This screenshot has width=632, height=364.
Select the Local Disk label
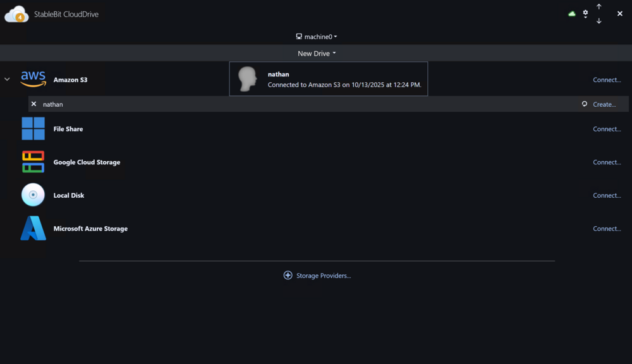[68, 195]
